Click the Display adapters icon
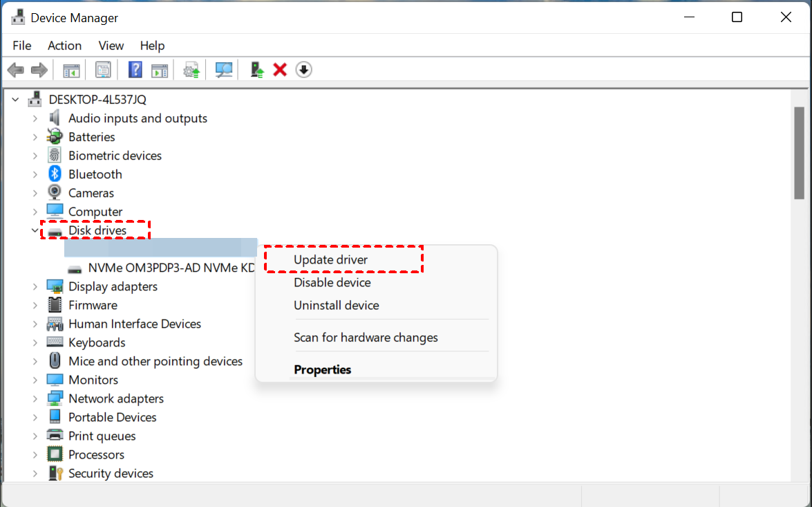 click(x=55, y=286)
